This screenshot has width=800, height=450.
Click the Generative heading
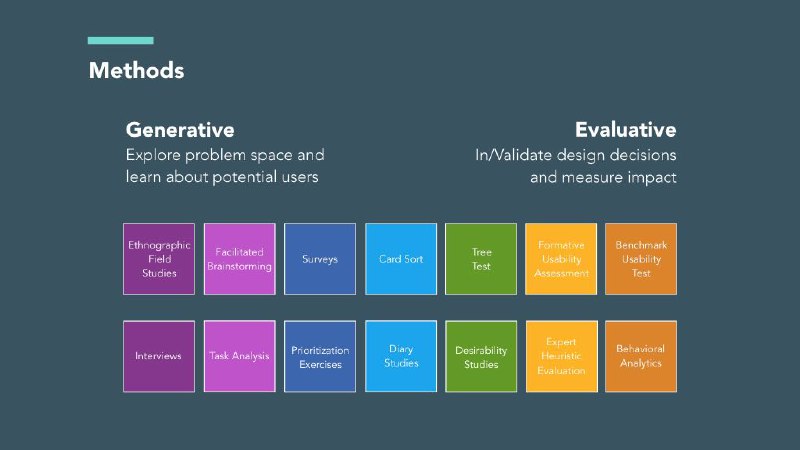tap(180, 130)
